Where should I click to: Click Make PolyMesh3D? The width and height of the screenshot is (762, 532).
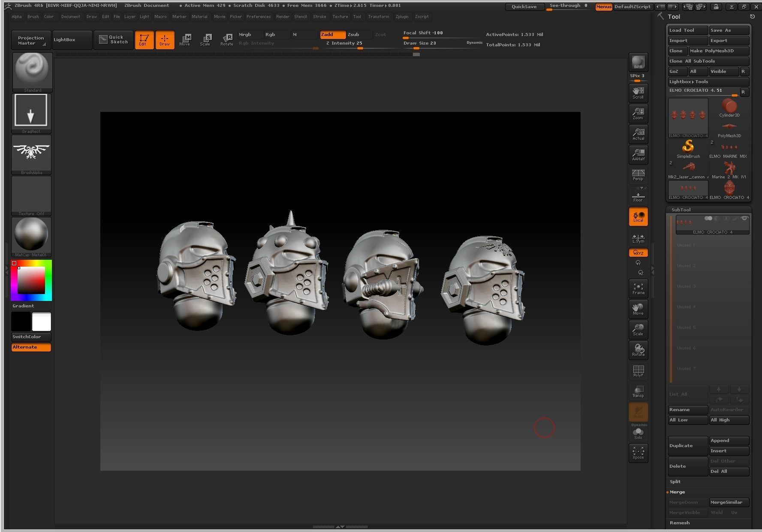[719, 51]
